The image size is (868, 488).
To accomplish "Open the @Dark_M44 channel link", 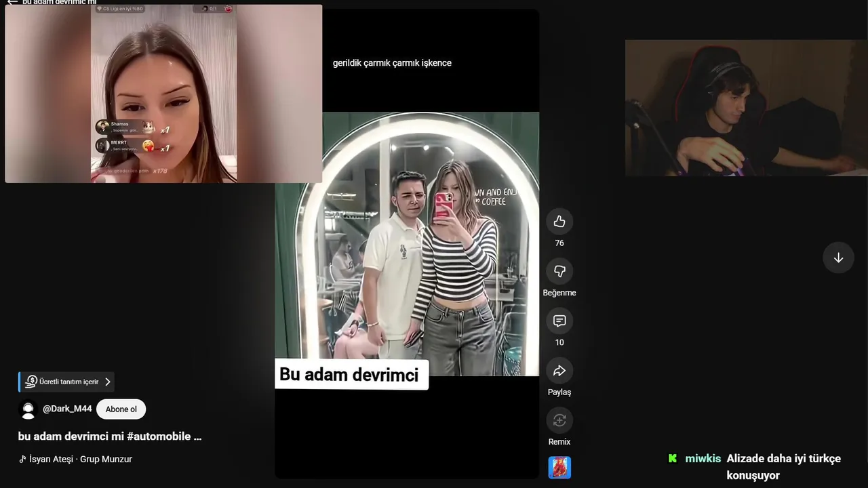I will tap(67, 409).
